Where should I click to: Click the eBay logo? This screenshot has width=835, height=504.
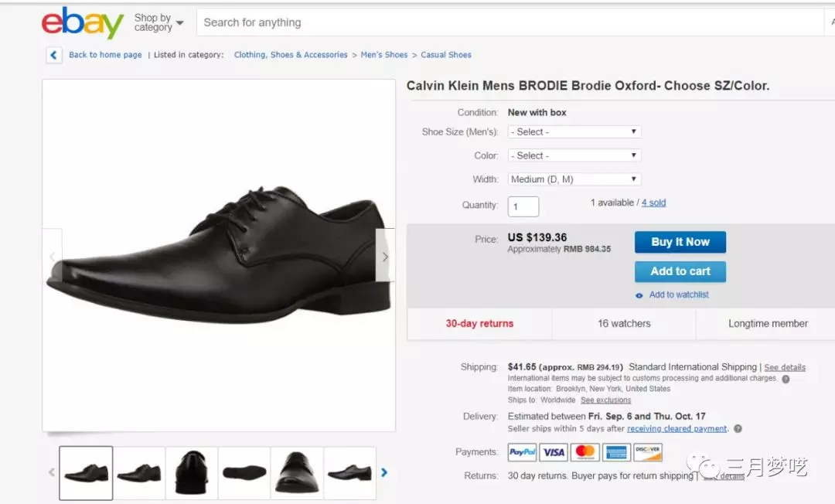[x=83, y=23]
